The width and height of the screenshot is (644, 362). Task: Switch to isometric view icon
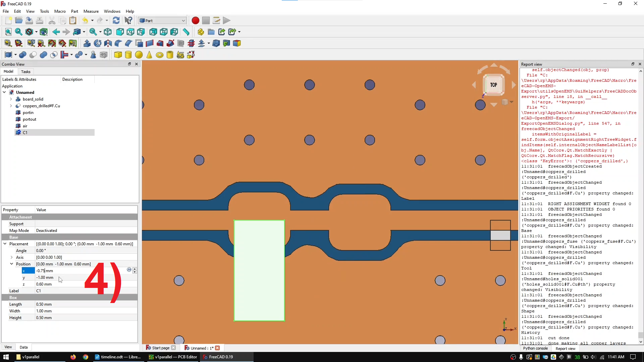coord(108,32)
